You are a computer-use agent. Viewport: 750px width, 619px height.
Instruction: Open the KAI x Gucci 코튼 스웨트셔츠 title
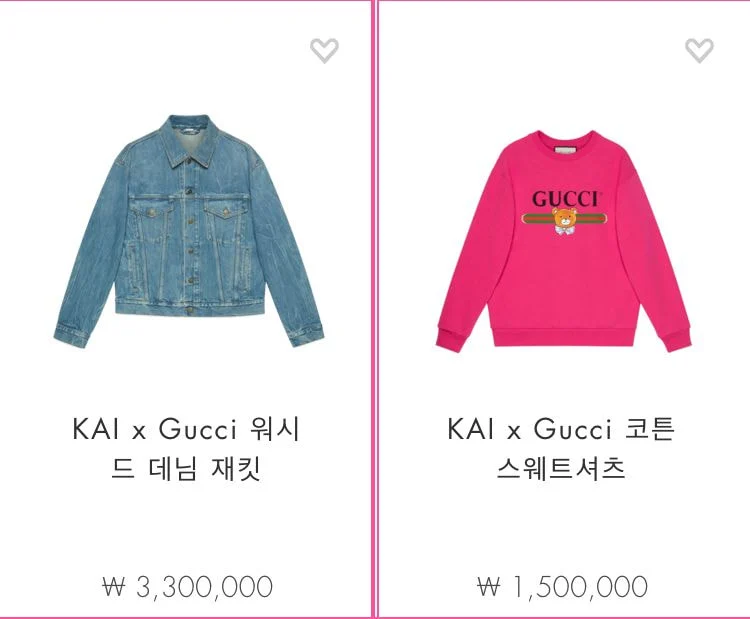pos(561,449)
